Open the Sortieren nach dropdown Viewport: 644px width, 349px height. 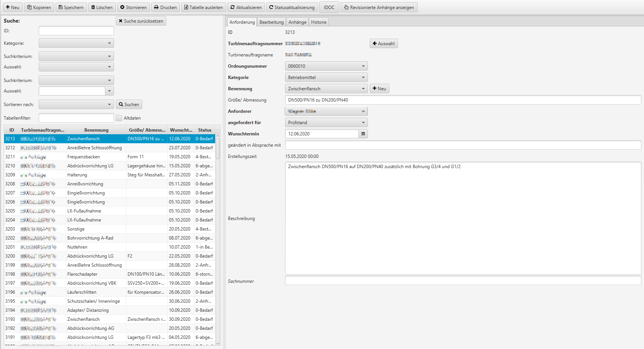pyautogui.click(x=109, y=105)
